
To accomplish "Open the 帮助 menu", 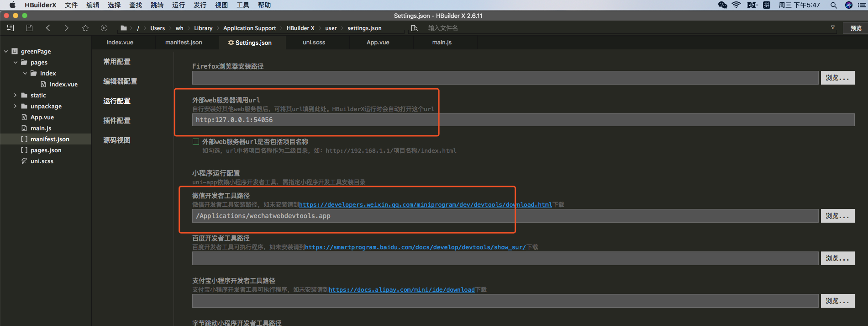I will point(264,5).
